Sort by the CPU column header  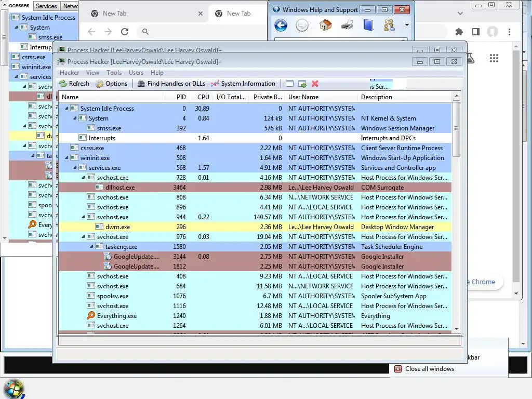pyautogui.click(x=200, y=97)
